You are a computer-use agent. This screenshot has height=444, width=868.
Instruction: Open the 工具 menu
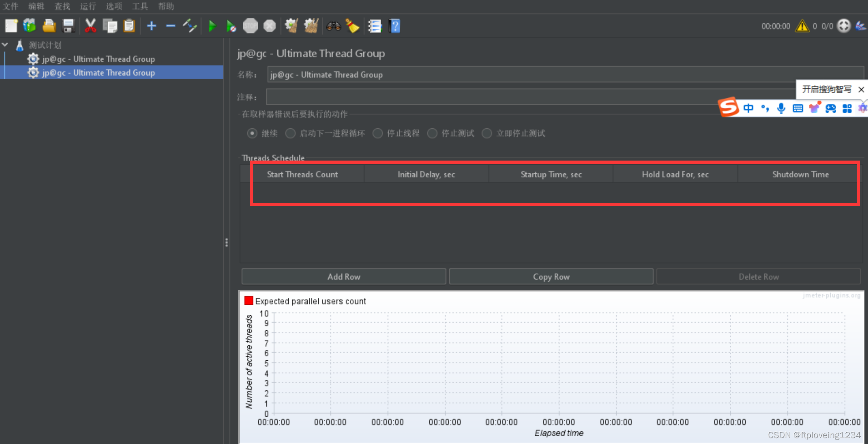[140, 6]
